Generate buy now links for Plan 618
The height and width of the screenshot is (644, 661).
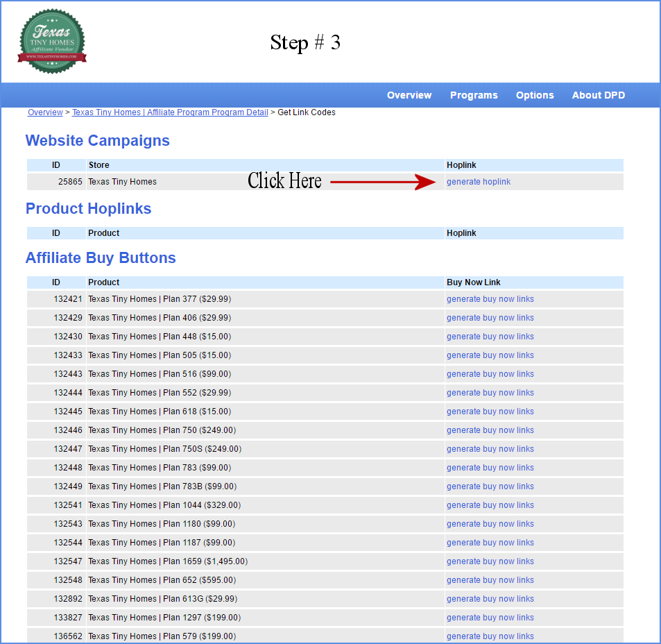tap(490, 412)
